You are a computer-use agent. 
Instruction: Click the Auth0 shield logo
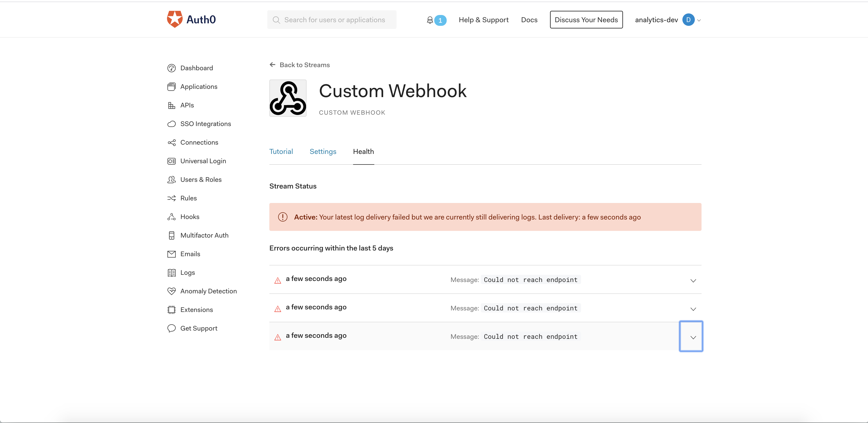click(174, 19)
